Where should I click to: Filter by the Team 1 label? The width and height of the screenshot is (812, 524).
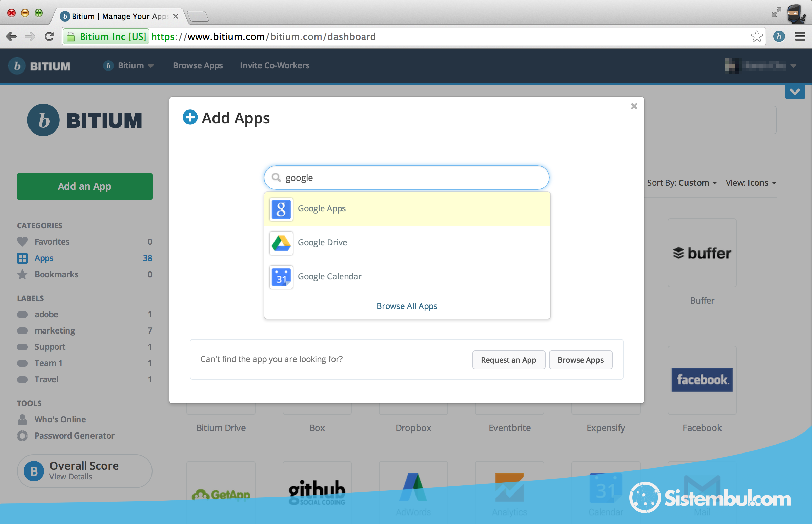click(85, 363)
